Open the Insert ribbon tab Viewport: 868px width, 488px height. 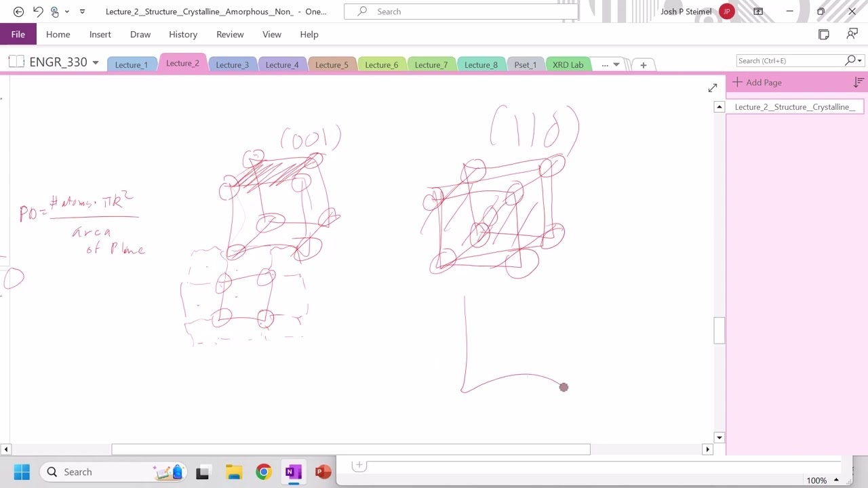(x=100, y=35)
